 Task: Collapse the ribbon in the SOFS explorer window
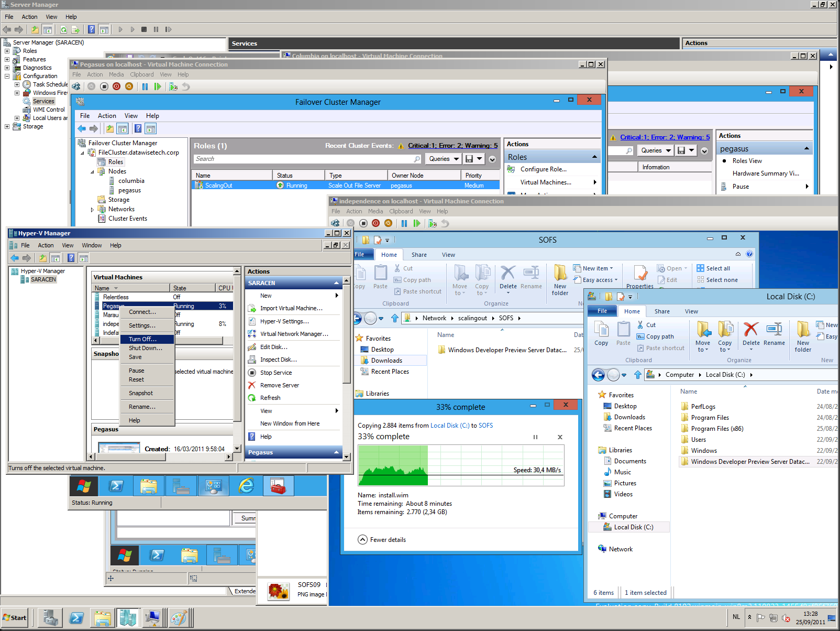pos(738,254)
